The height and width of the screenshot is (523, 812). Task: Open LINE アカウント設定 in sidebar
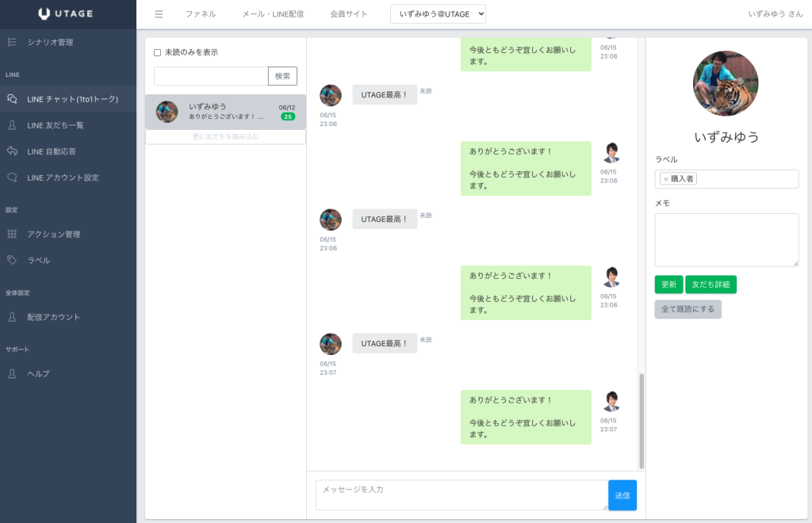click(x=63, y=178)
